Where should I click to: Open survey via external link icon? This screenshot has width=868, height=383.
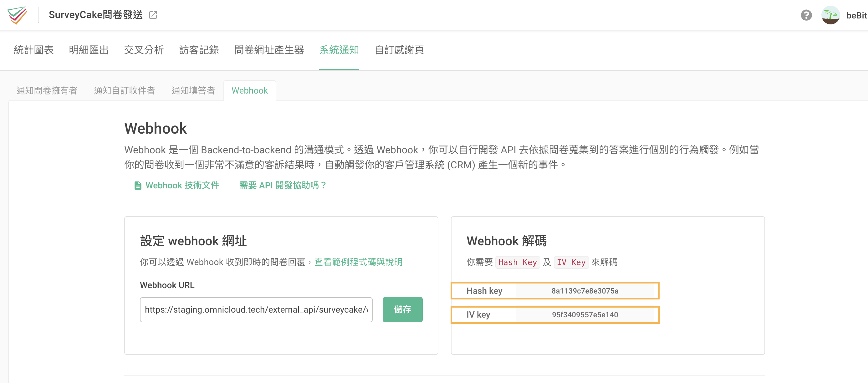pyautogui.click(x=153, y=15)
